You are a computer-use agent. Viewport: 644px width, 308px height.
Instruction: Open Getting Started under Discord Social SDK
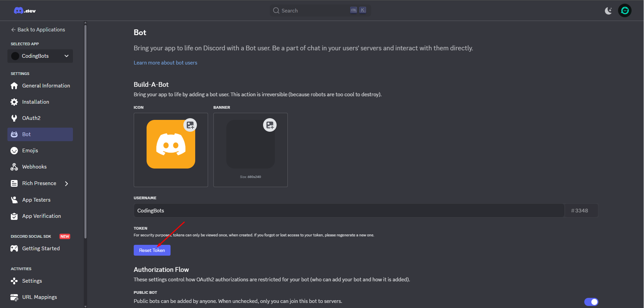(x=40, y=249)
